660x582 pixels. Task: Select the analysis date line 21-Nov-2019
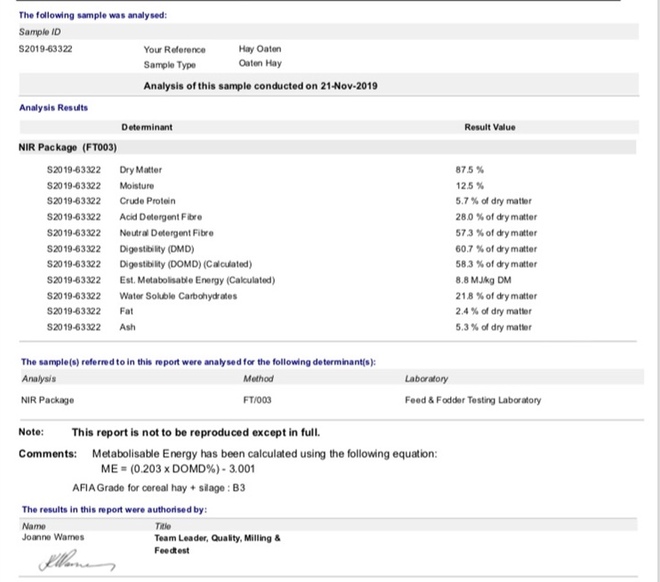coord(260,86)
